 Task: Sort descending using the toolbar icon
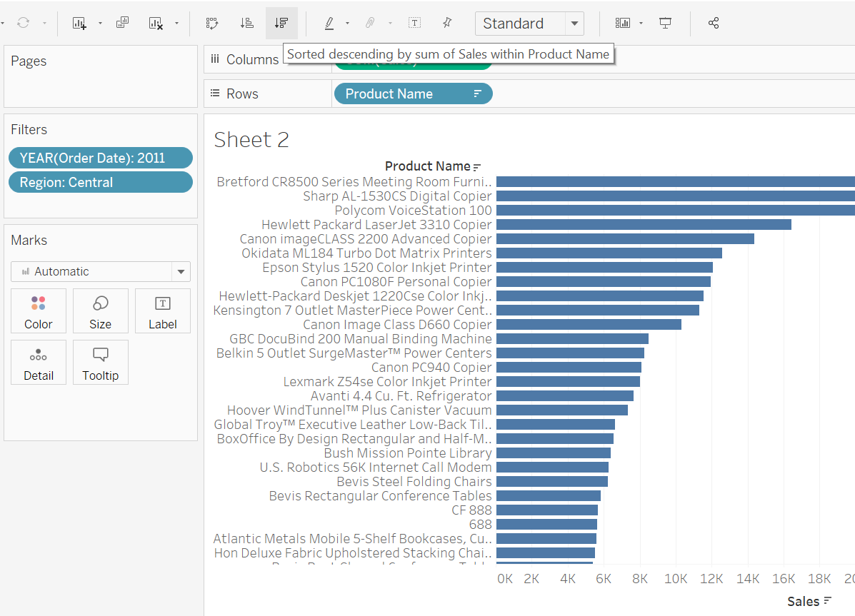[281, 23]
